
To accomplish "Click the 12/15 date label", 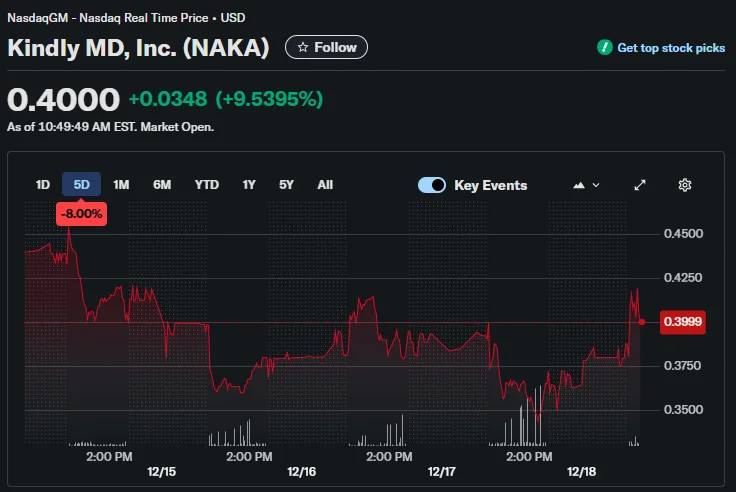I will pos(161,471).
